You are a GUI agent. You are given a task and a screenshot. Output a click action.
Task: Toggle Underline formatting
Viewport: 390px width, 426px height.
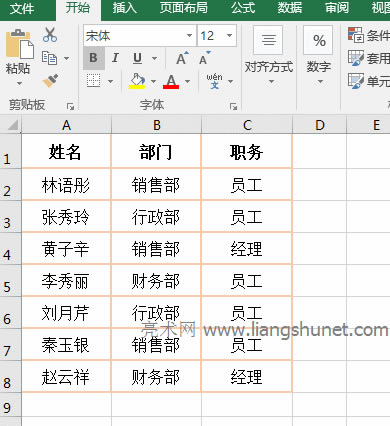tap(137, 58)
